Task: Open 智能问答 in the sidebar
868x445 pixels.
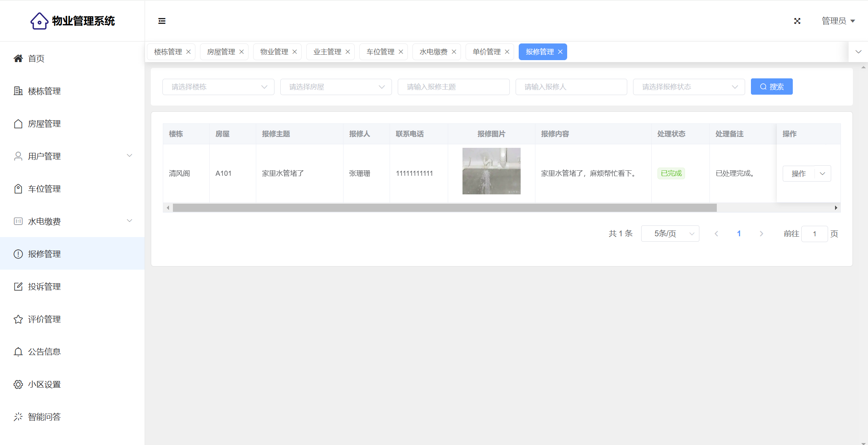Action: [x=44, y=417]
